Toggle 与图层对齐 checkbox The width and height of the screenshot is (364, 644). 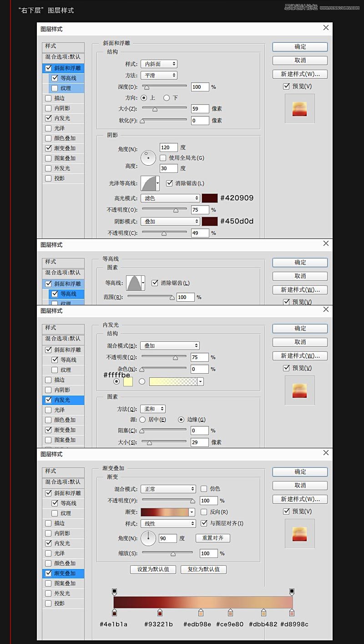click(204, 523)
